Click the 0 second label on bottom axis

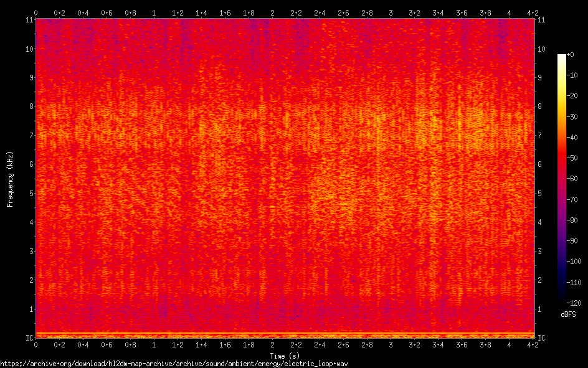tap(36, 344)
